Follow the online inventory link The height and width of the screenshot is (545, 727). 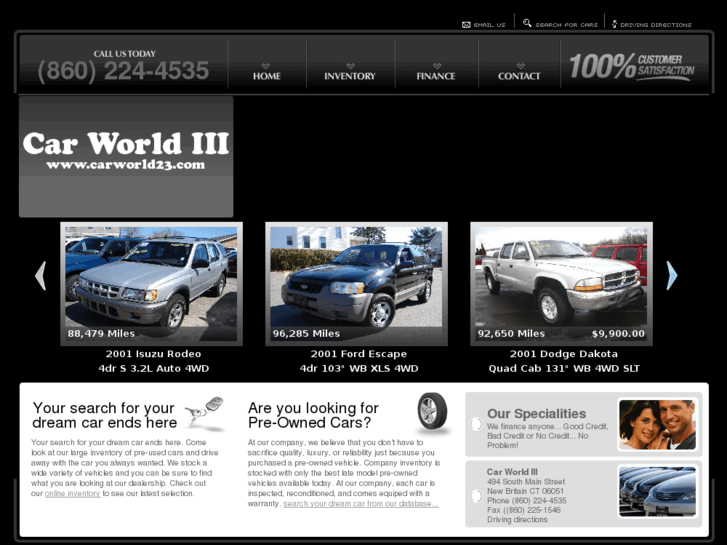[72, 494]
